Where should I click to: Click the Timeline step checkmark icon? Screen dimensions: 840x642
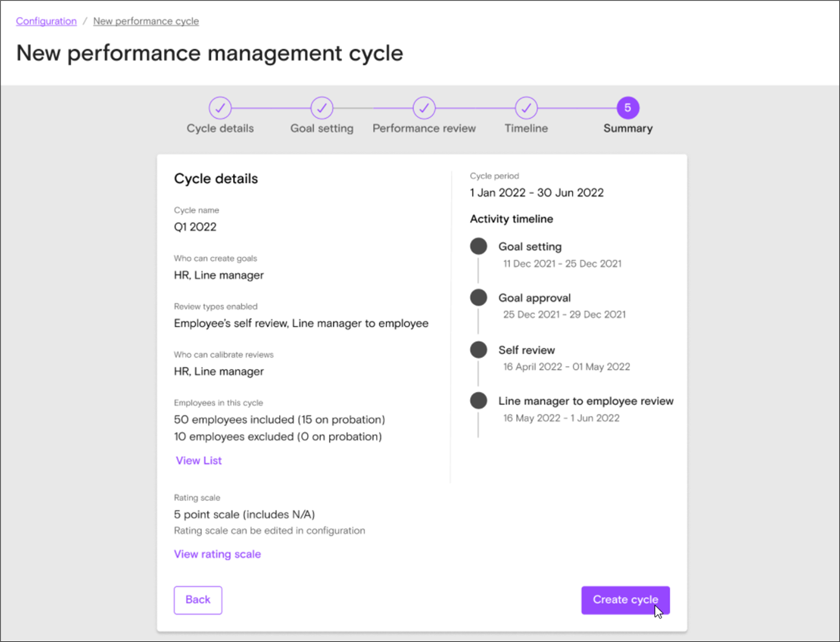(x=525, y=108)
